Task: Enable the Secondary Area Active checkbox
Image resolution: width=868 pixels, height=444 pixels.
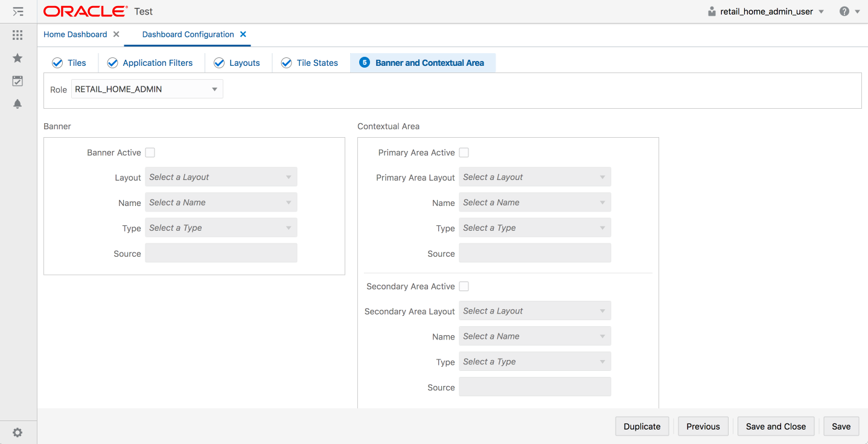Action: 464,286
